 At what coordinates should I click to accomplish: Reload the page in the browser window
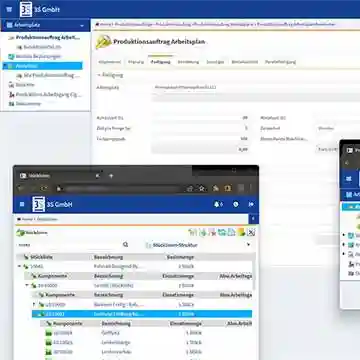(44, 189)
